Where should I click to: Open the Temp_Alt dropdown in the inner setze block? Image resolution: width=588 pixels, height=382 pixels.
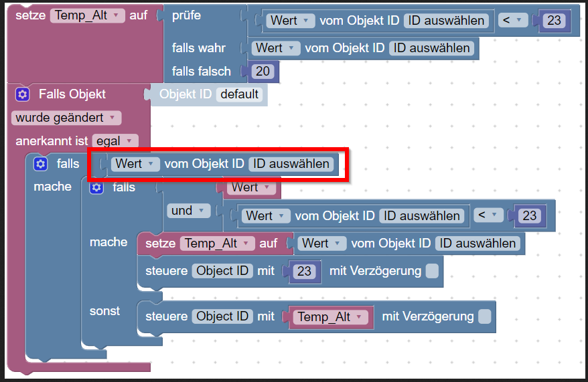tap(217, 244)
